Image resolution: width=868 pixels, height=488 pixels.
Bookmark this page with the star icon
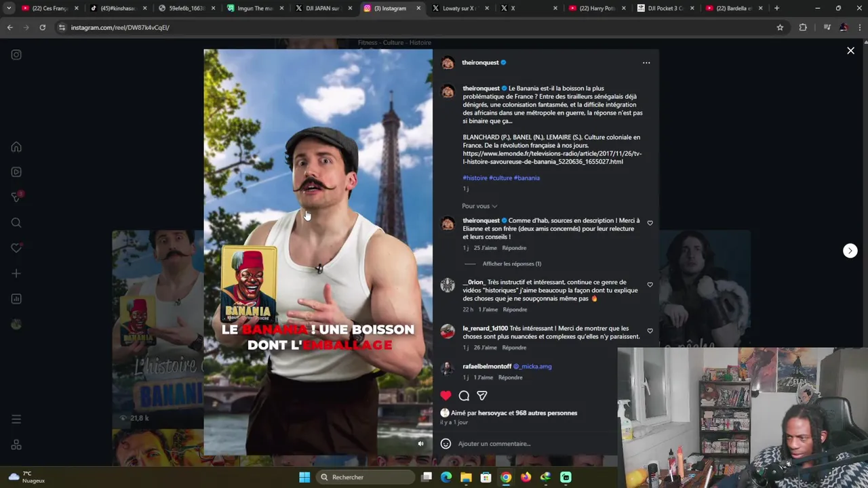pyautogui.click(x=780, y=27)
